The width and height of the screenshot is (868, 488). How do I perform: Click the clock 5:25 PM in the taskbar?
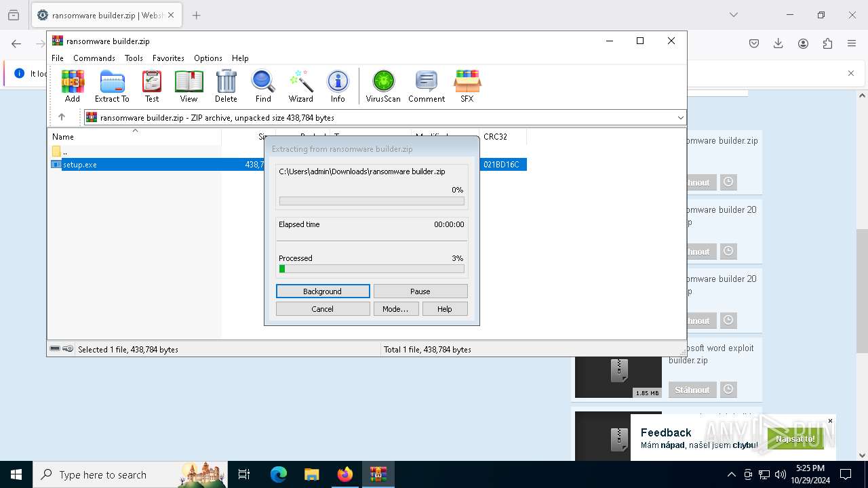[x=810, y=468]
